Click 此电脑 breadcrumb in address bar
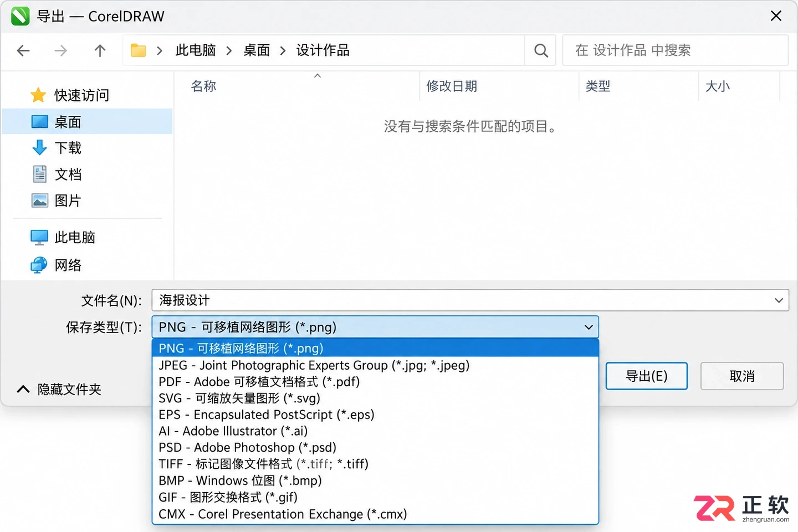Image resolution: width=798 pixels, height=532 pixels. pos(196,50)
